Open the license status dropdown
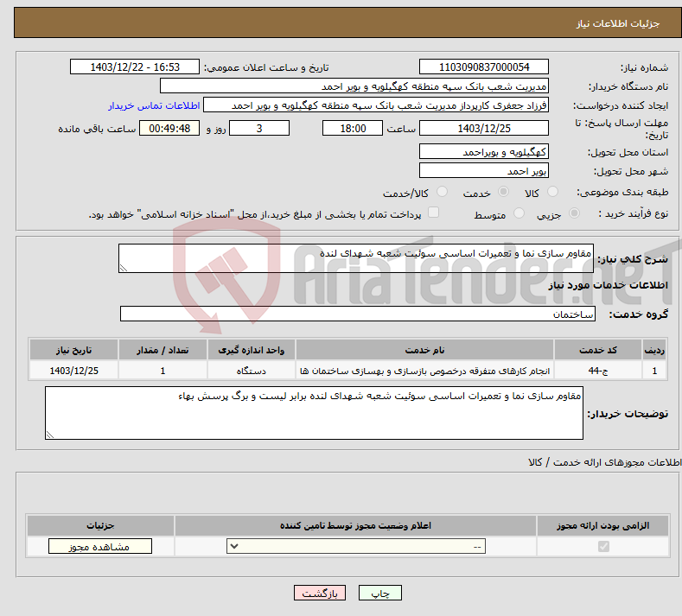The height and width of the screenshot is (616, 682). pos(356,546)
